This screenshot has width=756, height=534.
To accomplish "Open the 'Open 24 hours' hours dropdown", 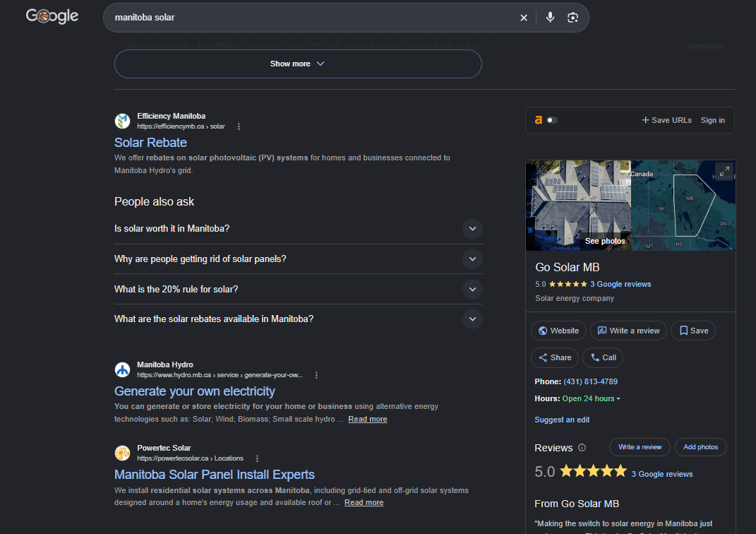I will click(x=591, y=399).
